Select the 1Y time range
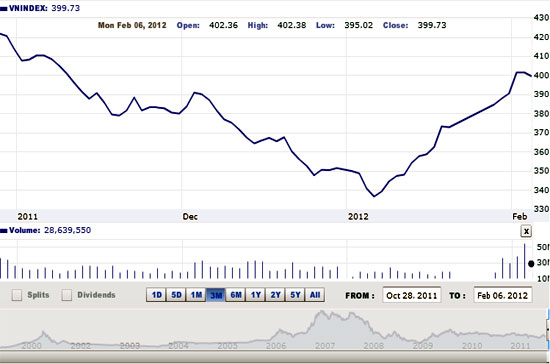This screenshot has width=550, height=364. coord(256,295)
